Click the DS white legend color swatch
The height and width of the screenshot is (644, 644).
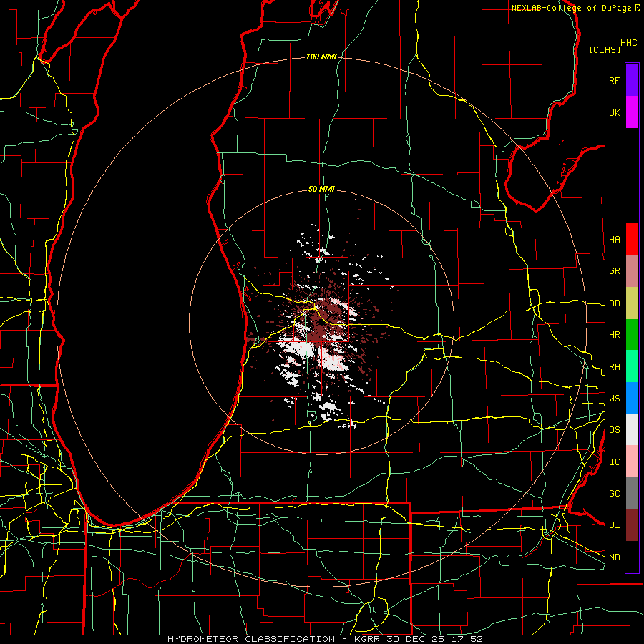coord(632,429)
